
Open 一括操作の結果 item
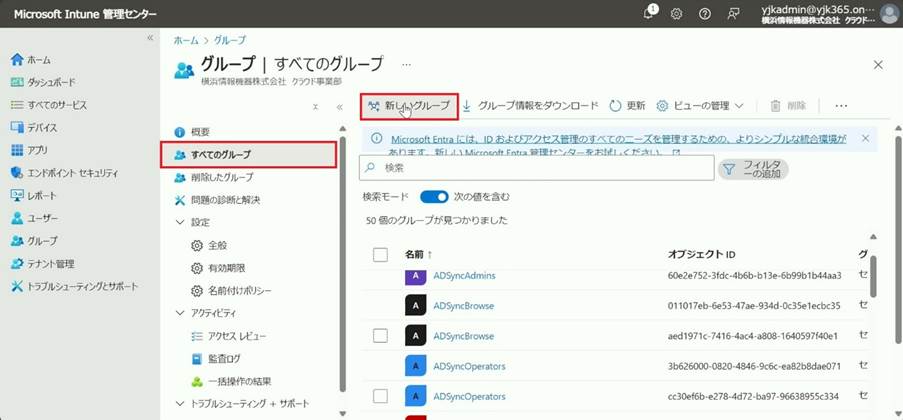coord(231,381)
